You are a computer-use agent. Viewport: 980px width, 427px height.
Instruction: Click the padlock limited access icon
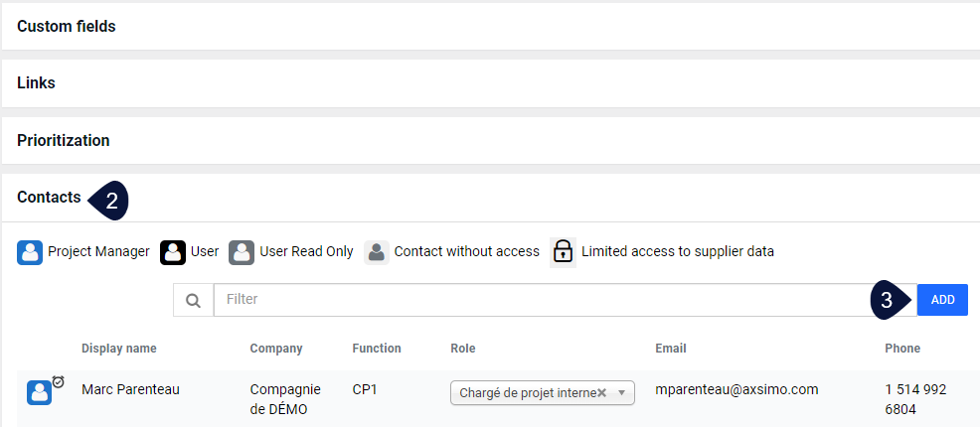coord(563,253)
